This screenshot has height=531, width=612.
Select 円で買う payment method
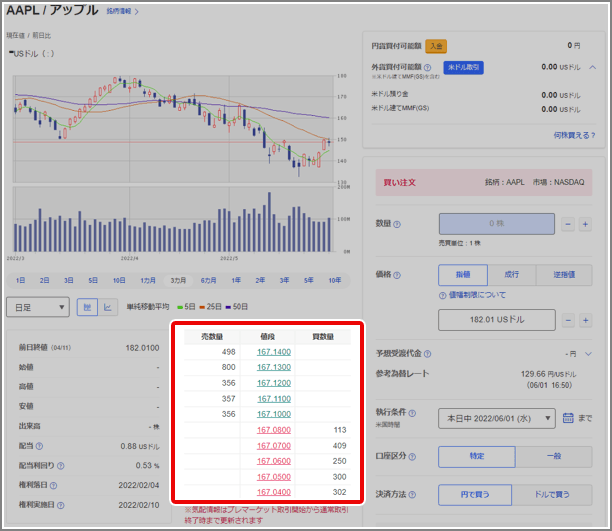pos(475,495)
